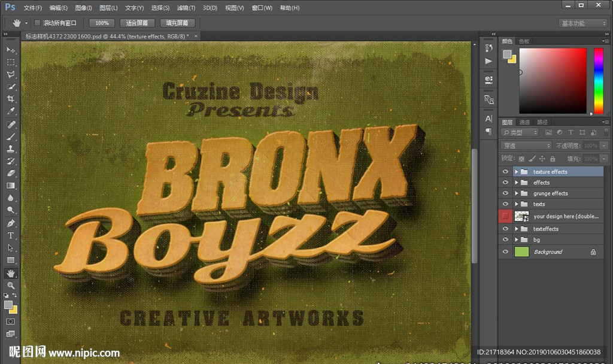Select the Eraser tool
613x364 pixels.
point(11,173)
